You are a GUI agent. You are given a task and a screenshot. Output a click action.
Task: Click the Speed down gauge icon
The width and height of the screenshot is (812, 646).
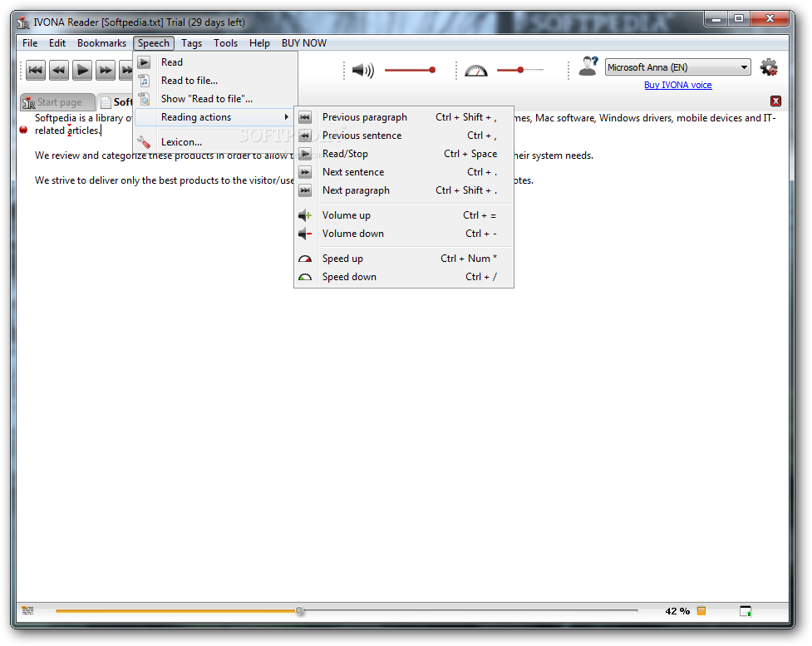click(x=305, y=277)
